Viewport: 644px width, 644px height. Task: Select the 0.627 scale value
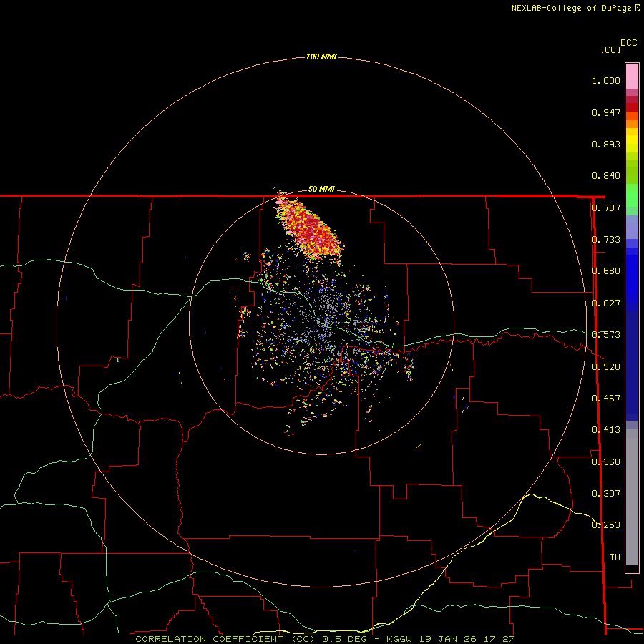point(606,303)
